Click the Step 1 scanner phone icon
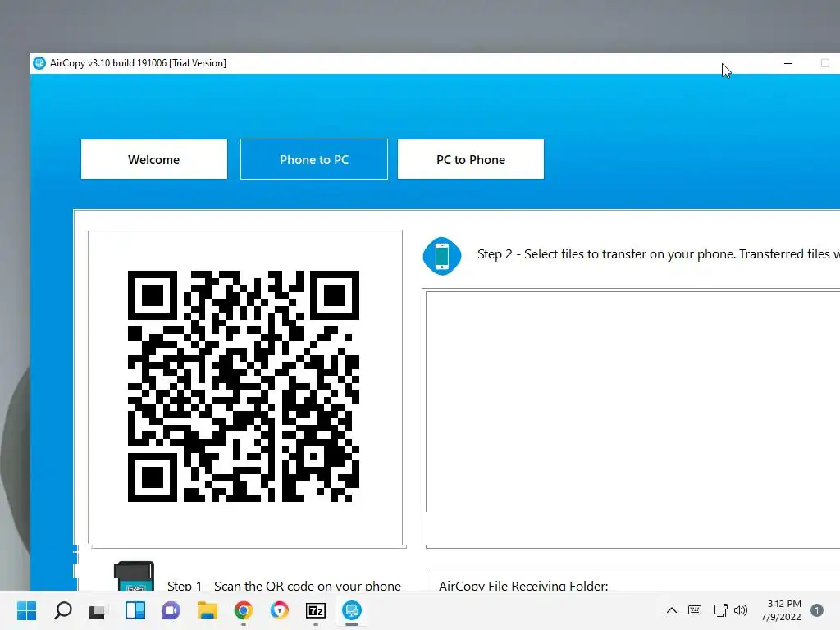840x630 pixels. [134, 577]
